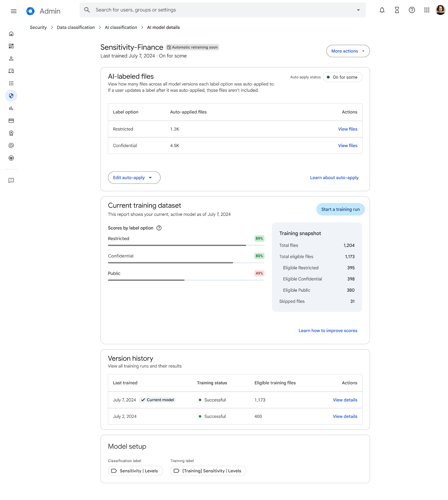The width and height of the screenshot is (448, 500).
Task: Click AI model details breadcrumb
Action: 163,27
